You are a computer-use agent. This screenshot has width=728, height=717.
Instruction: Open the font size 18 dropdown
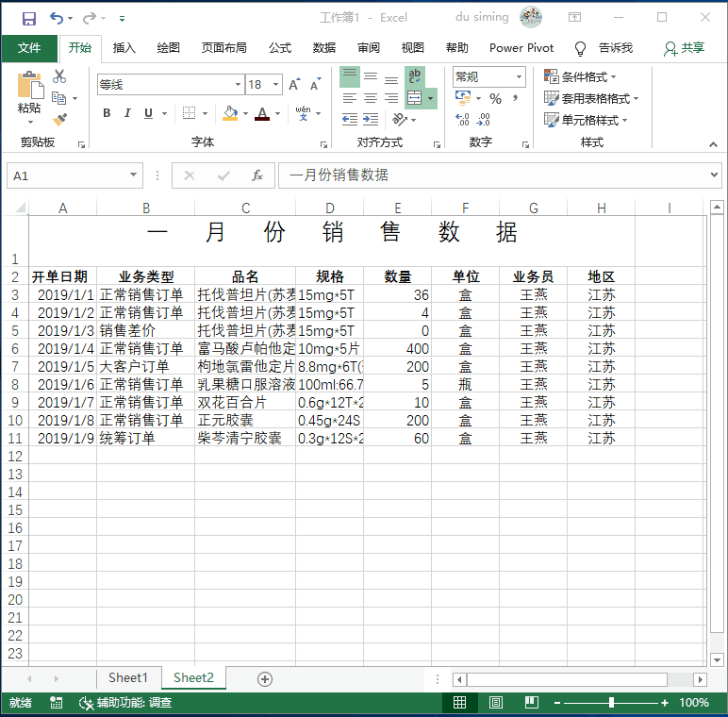coord(275,85)
